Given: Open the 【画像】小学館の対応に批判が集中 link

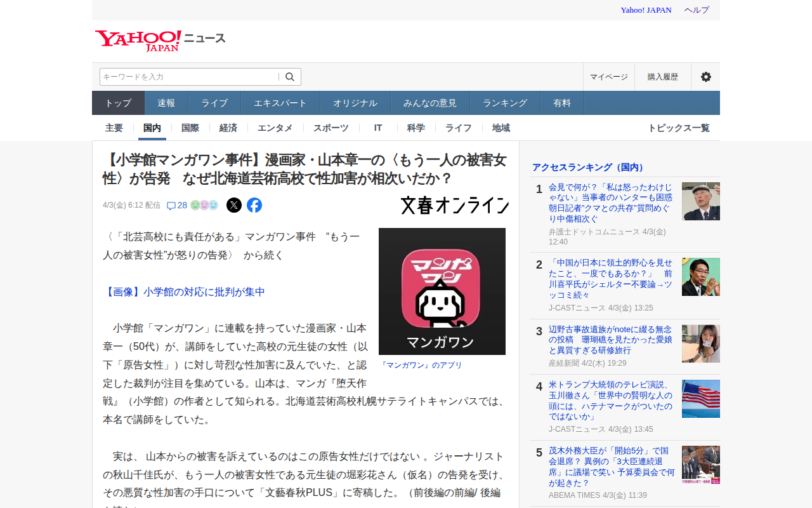Looking at the screenshot, I should (184, 292).
